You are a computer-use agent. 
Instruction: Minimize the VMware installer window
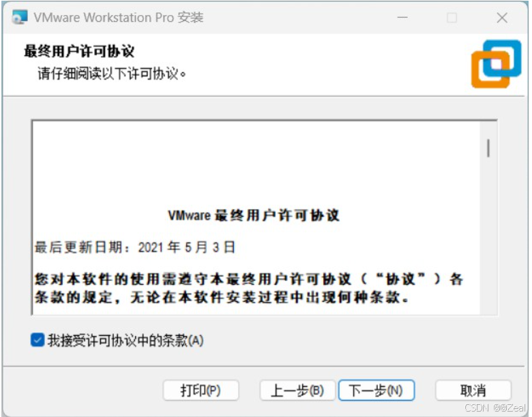click(402, 17)
